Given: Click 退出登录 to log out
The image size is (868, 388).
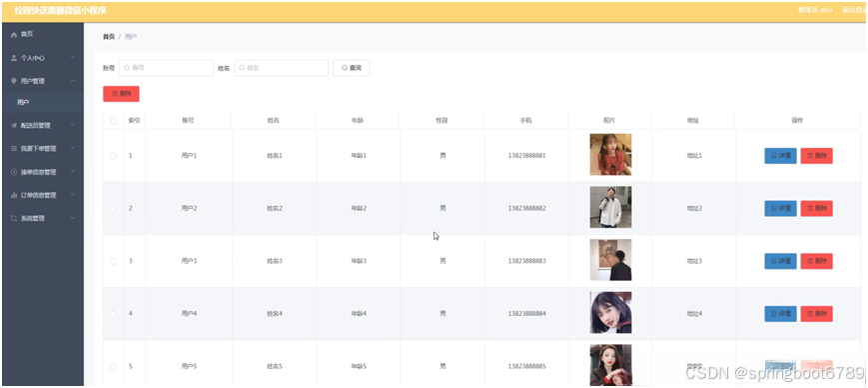Looking at the screenshot, I should tap(854, 10).
